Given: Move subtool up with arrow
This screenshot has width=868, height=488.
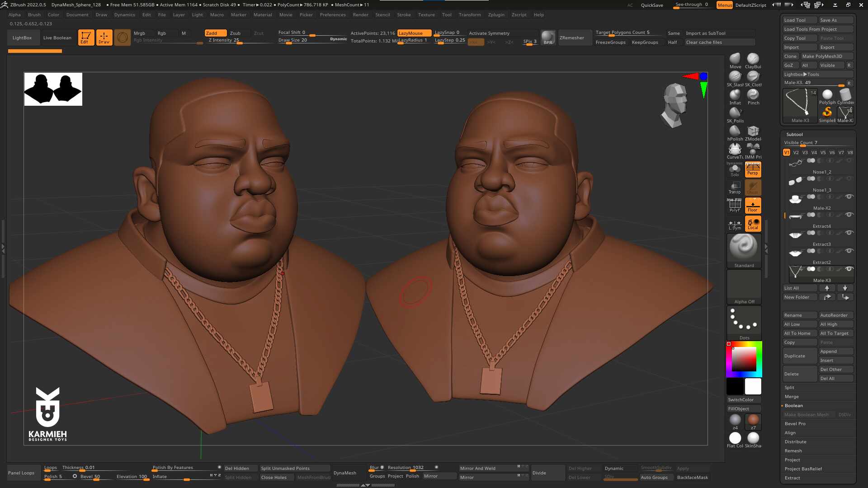Looking at the screenshot, I should tap(827, 288).
